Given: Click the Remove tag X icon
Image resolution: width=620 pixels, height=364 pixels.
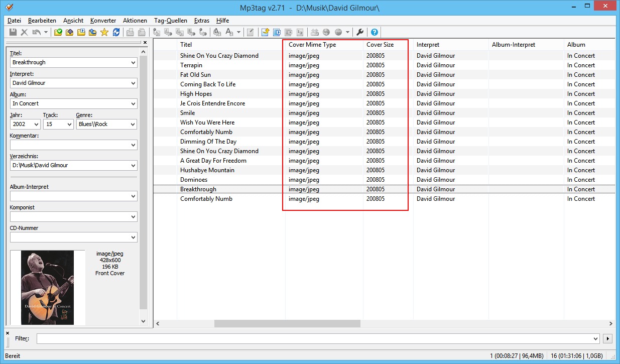Looking at the screenshot, I should [x=24, y=32].
